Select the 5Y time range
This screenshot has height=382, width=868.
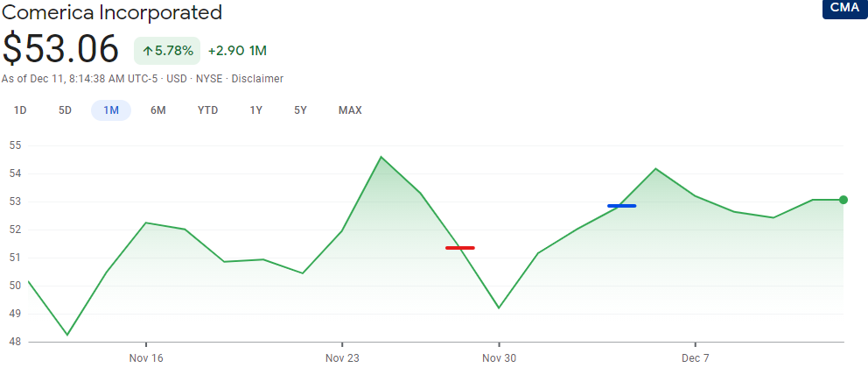(300, 110)
